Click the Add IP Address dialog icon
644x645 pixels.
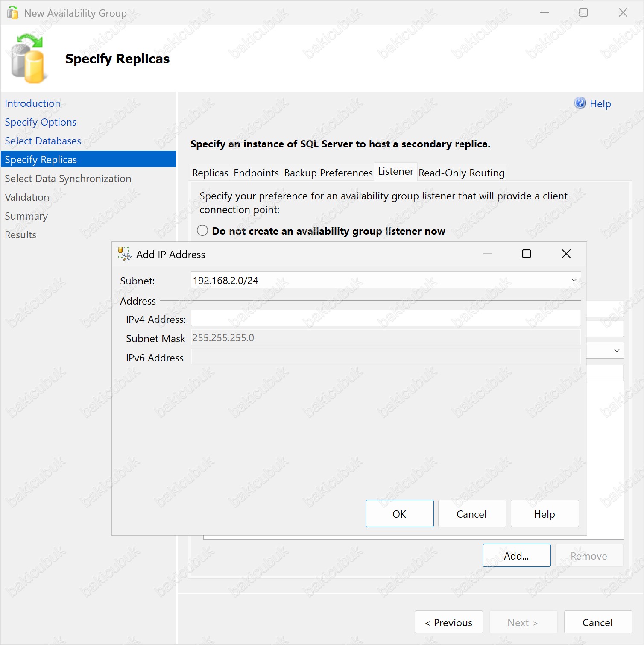point(124,254)
